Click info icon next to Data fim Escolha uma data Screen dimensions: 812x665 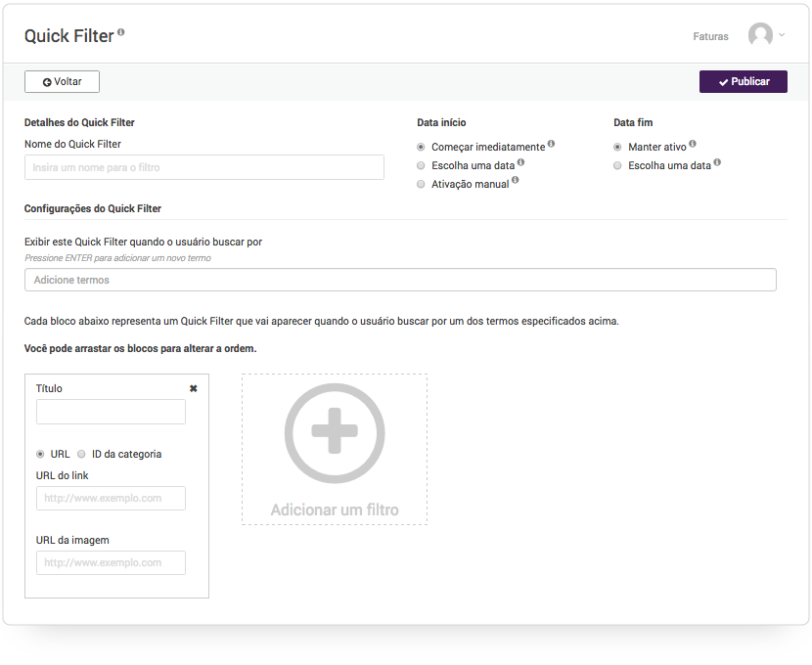(x=717, y=162)
